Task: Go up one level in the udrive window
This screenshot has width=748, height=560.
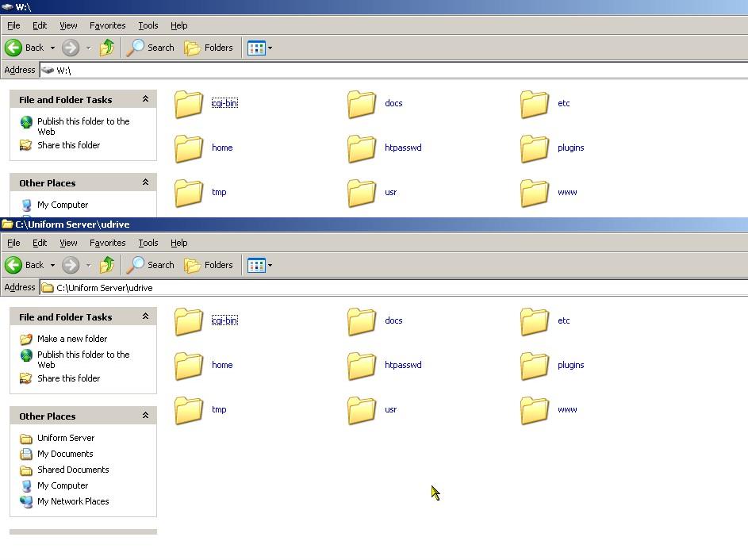Action: point(107,265)
